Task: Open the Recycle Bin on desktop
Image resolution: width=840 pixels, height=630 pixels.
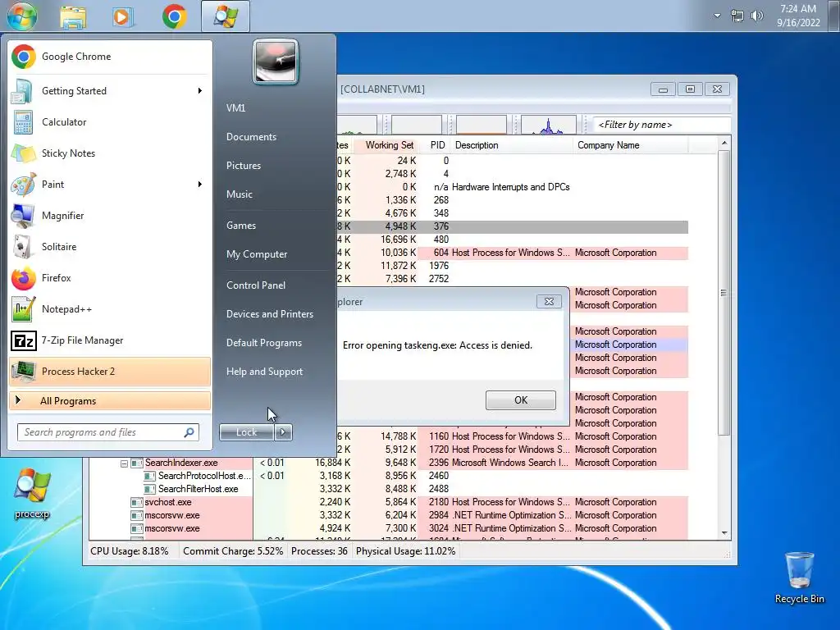Action: [x=799, y=577]
